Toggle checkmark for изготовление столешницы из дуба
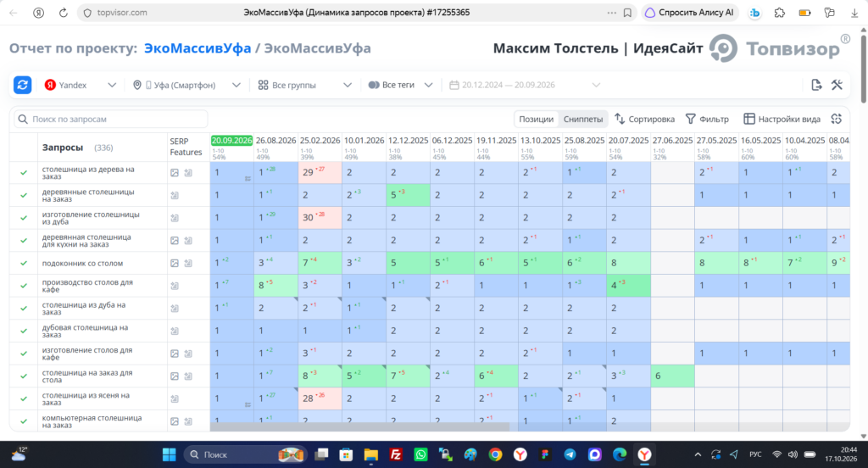This screenshot has height=468, width=868. click(x=24, y=218)
